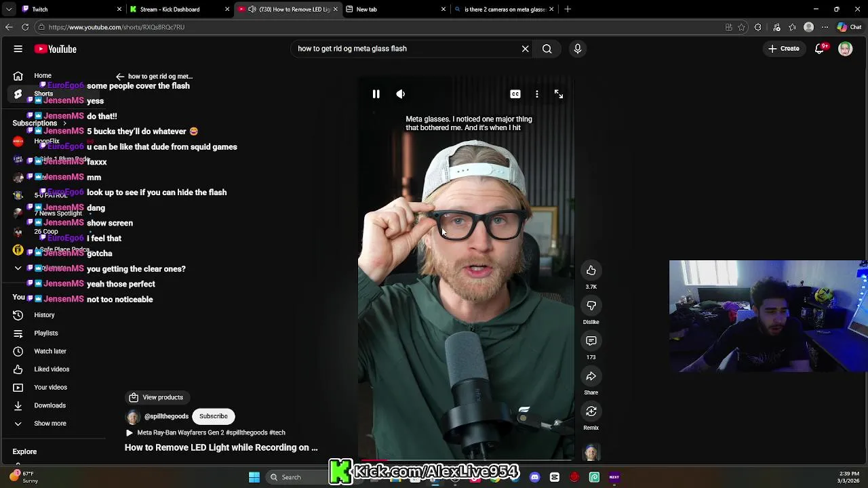The image size is (868, 488).
Task: Open the weather widget showing 67°F
Action: tap(23, 477)
